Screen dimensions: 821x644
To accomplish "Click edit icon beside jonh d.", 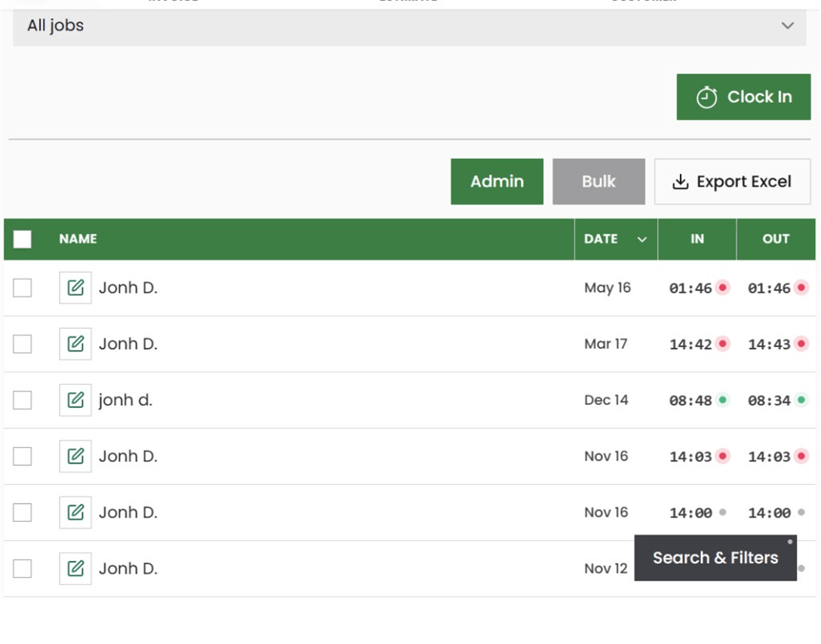I will pos(75,400).
